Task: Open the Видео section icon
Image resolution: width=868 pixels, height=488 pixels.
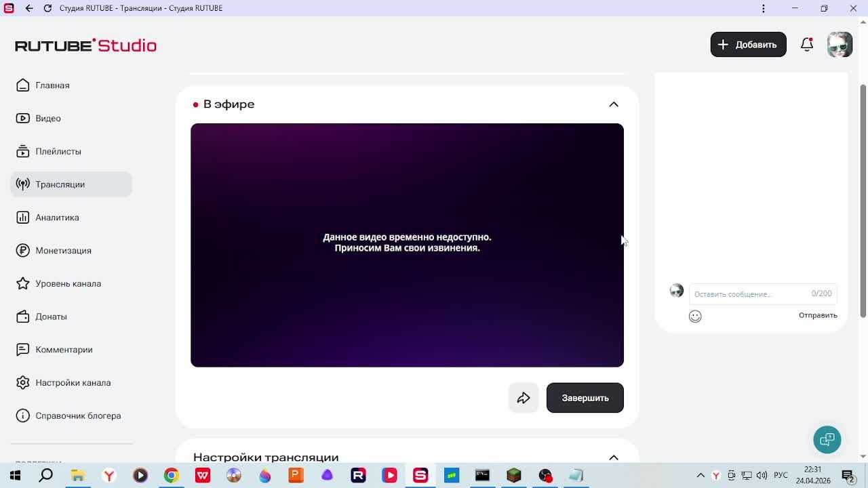Action: [x=23, y=119]
